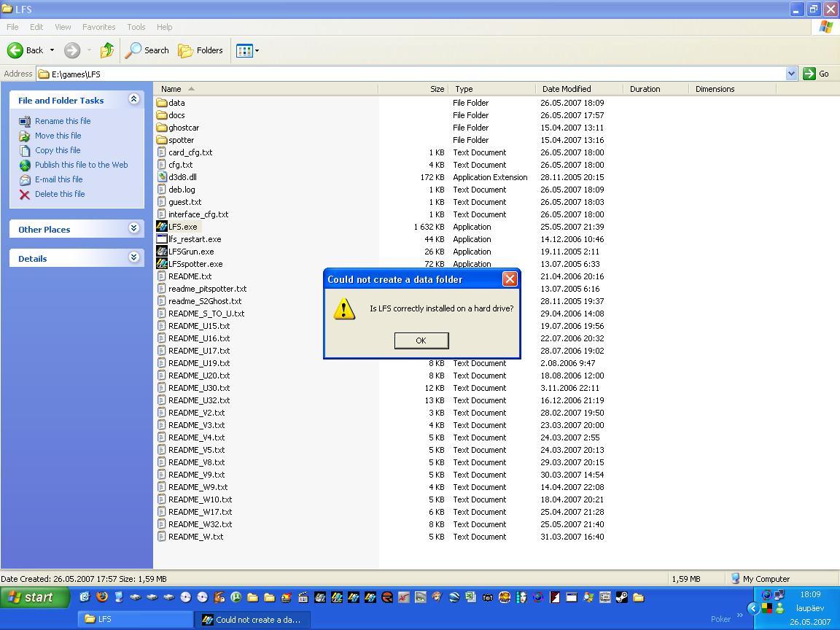Launch uTorrent from Quick Launch
The image size is (840, 630).
(236, 596)
